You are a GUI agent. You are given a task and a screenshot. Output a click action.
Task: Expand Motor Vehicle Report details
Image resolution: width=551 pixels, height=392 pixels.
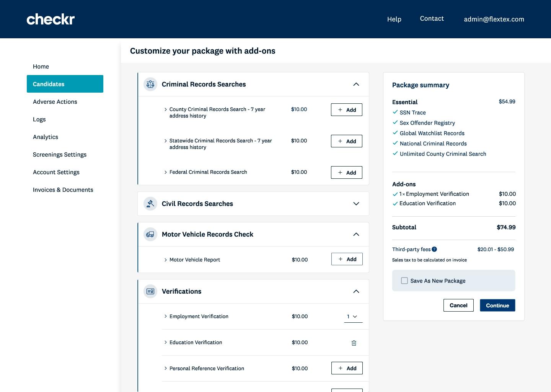pos(166,260)
